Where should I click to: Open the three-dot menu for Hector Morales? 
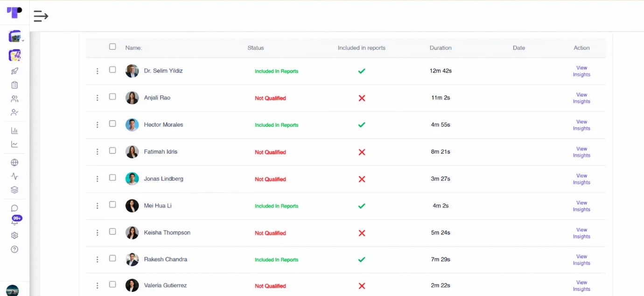98,125
